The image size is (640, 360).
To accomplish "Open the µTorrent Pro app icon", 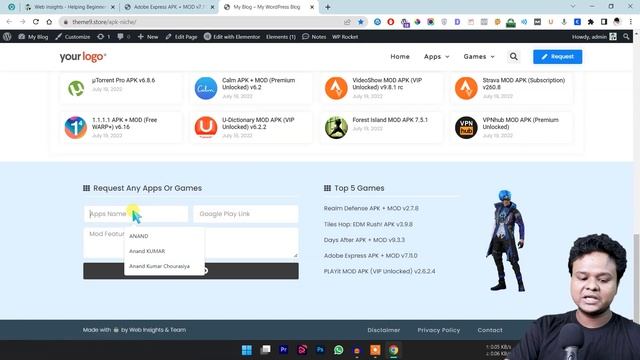I will [x=76, y=88].
